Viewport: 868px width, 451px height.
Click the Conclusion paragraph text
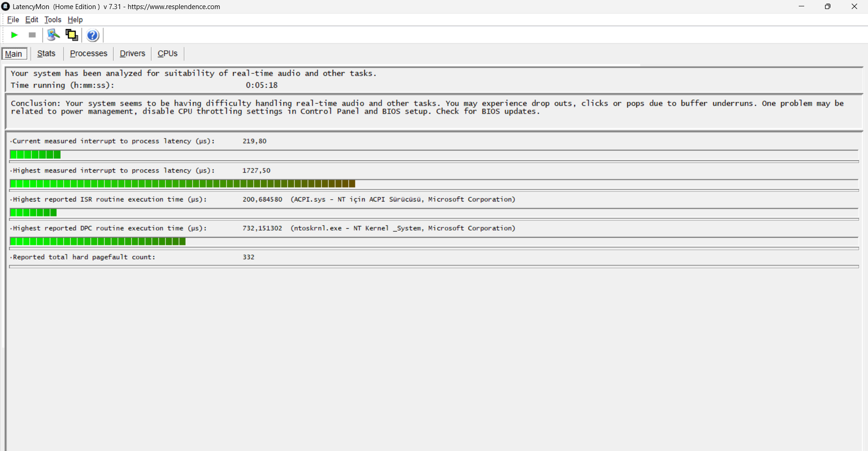427,107
